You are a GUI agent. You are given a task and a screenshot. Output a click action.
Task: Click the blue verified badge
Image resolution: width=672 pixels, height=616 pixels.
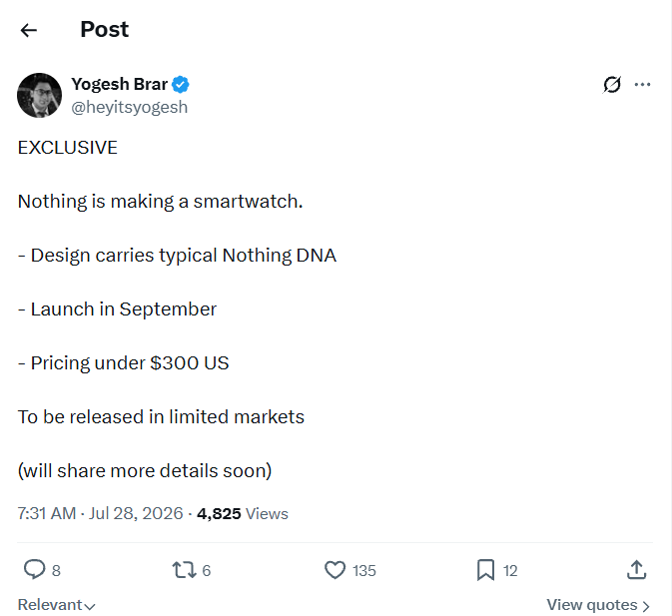point(181,85)
